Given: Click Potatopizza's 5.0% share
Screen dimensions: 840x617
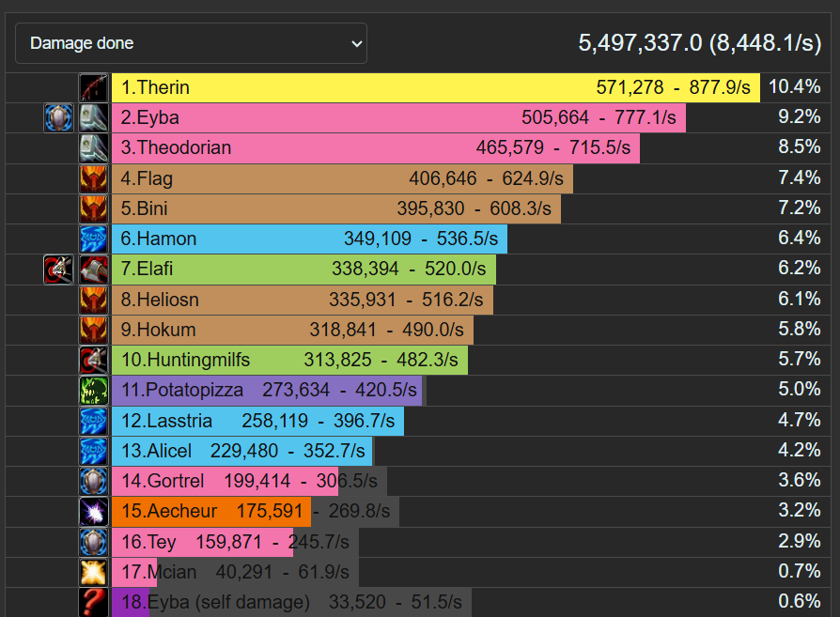Looking at the screenshot, I should 800,389.
